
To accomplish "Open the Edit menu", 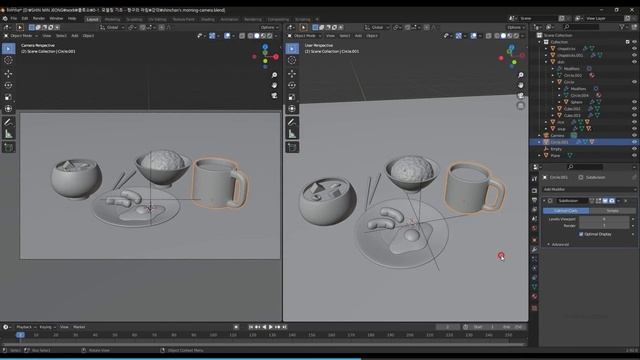I will click(24, 19).
